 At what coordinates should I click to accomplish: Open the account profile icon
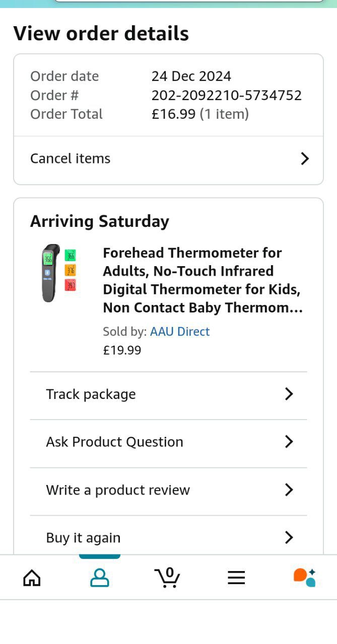point(100,578)
